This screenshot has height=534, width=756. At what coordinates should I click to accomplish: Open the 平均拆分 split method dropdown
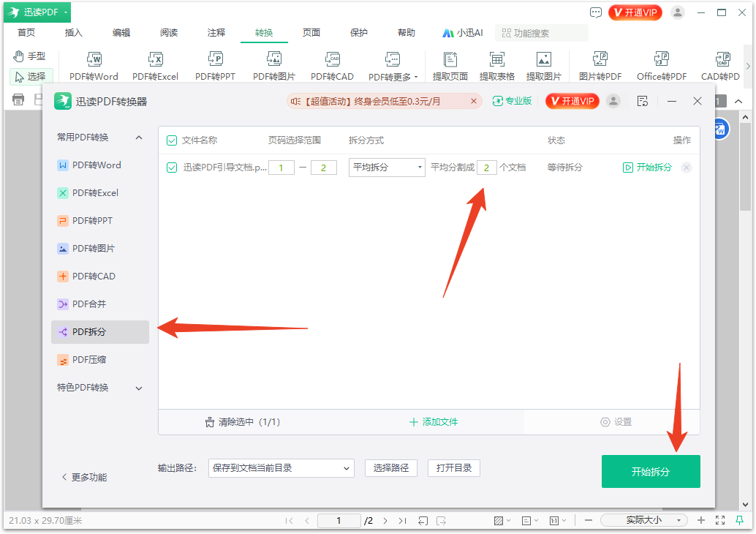pyautogui.click(x=387, y=168)
